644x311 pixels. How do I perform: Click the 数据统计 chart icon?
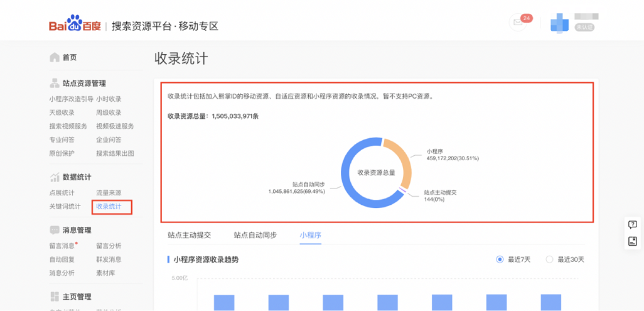[55, 177]
